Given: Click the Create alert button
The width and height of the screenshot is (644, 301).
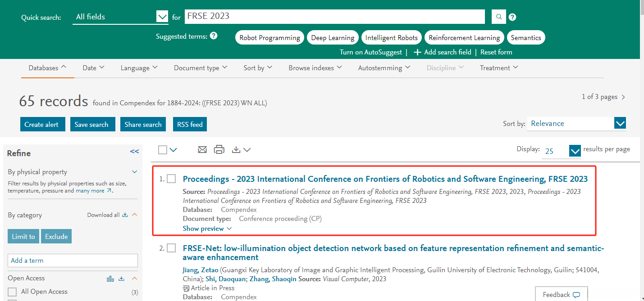Looking at the screenshot, I should click(x=42, y=125).
